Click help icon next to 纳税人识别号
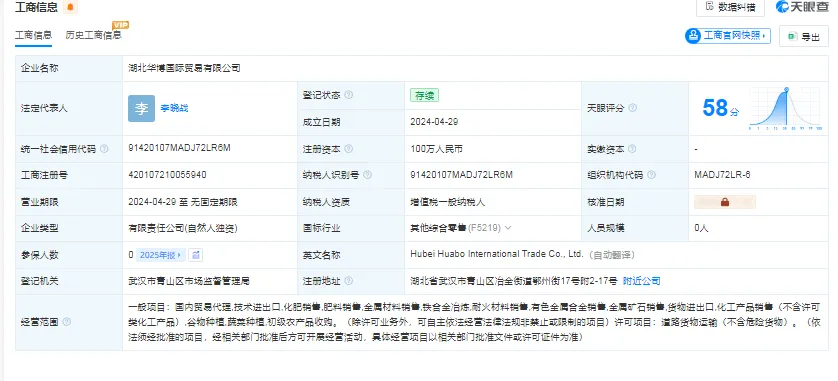Screen dimensions: 838x381 click(367, 175)
